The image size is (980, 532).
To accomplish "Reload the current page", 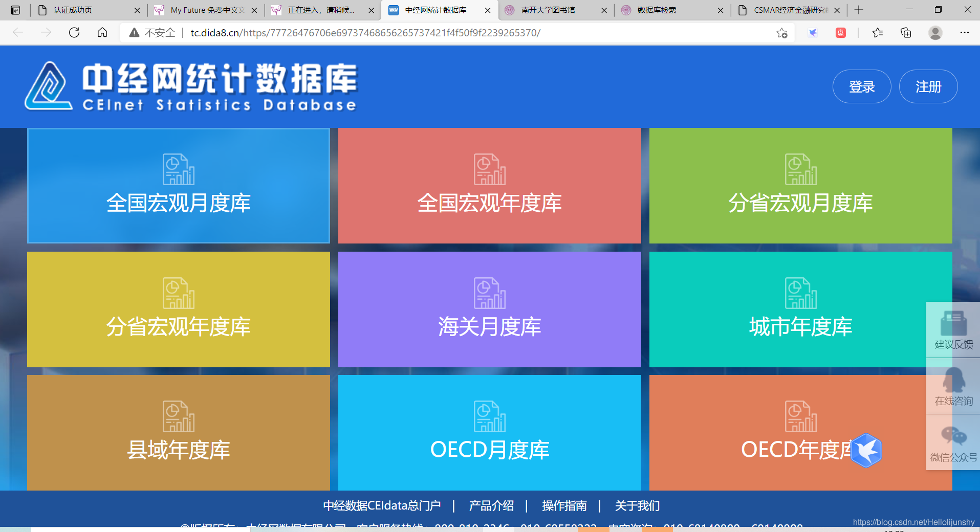I will tap(74, 33).
